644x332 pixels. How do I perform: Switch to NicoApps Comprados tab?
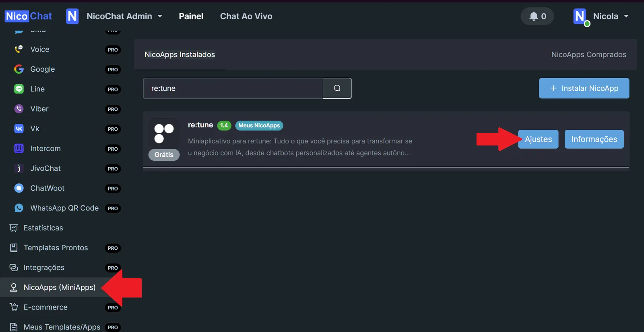(x=588, y=54)
